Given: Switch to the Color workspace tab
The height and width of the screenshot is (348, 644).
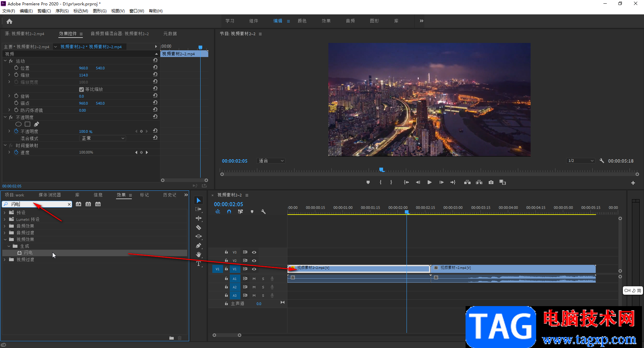Looking at the screenshot, I should [302, 21].
